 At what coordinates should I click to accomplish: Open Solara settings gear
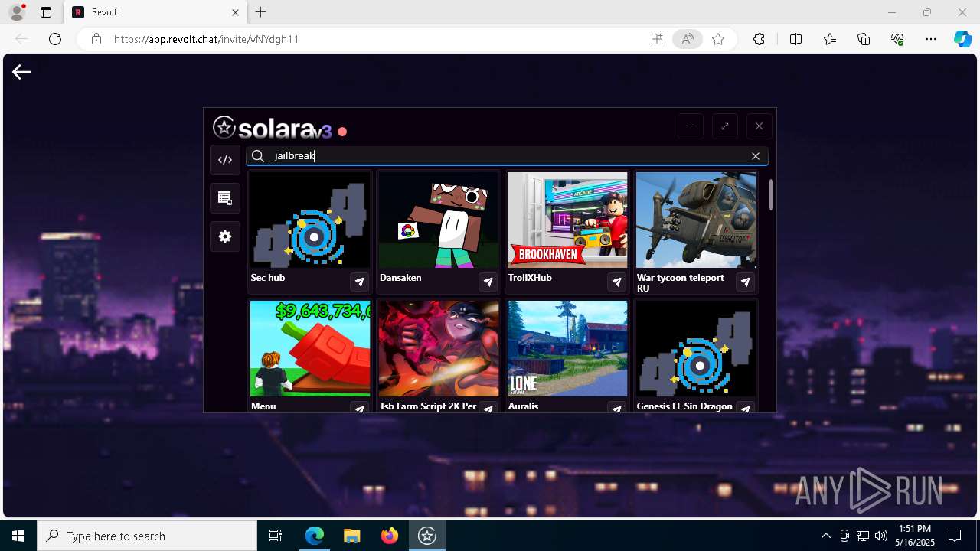tap(225, 236)
